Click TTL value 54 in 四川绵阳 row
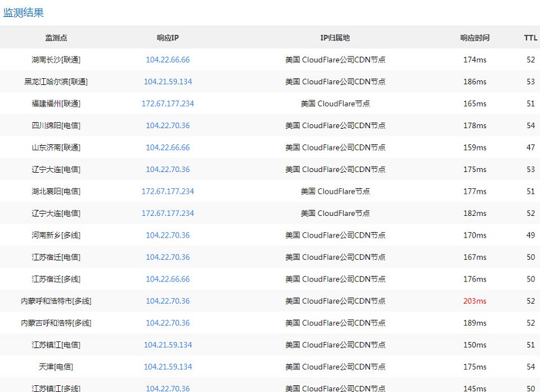The height and width of the screenshot is (392, 540). [531, 125]
